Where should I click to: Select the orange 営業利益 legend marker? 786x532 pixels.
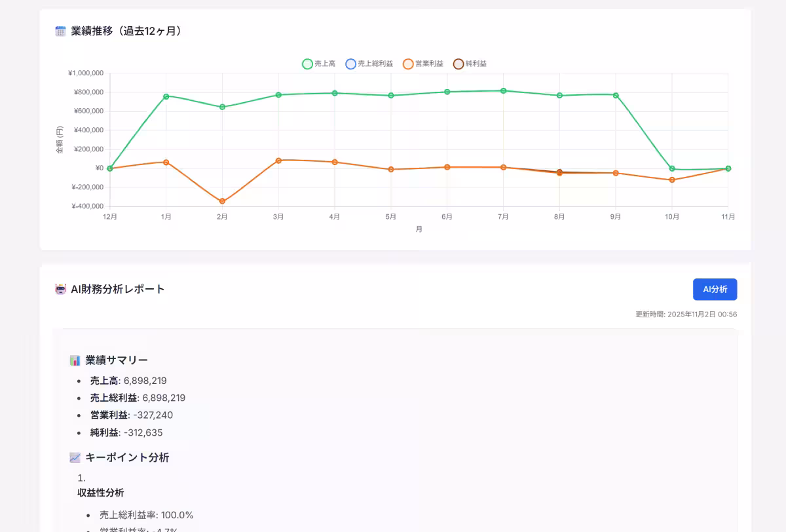(408, 64)
